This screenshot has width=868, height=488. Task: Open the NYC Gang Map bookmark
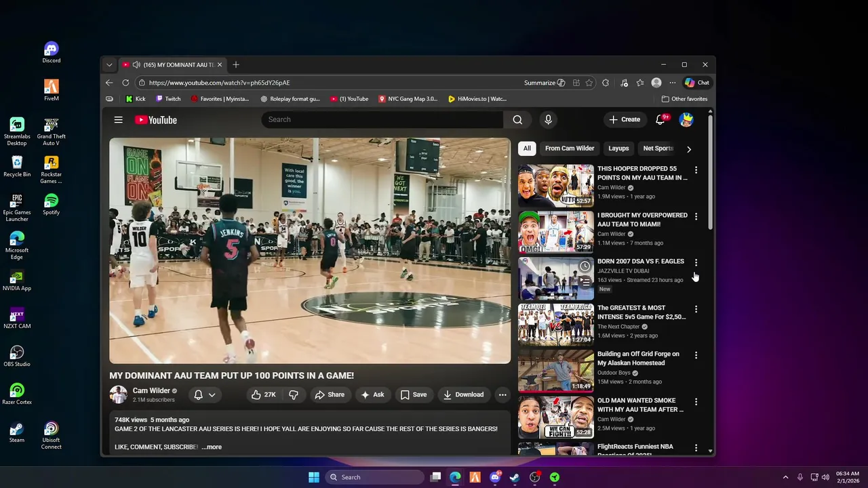pyautogui.click(x=408, y=99)
